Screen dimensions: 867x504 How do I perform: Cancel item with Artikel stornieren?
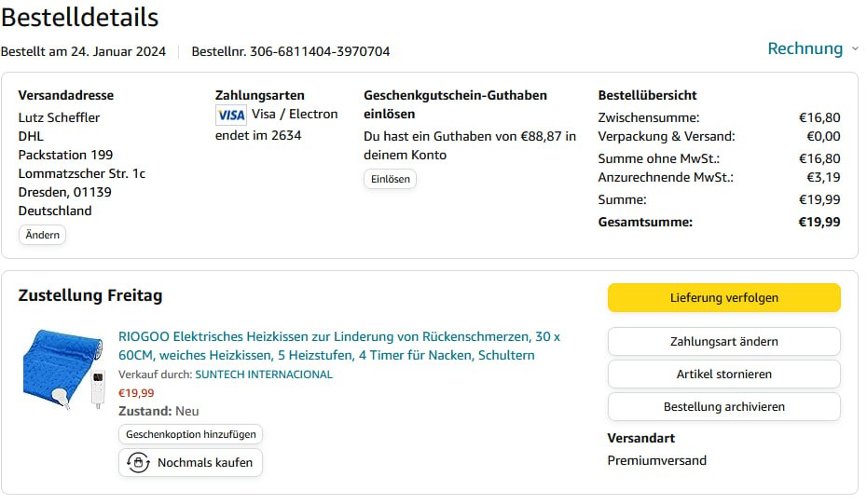tap(723, 375)
